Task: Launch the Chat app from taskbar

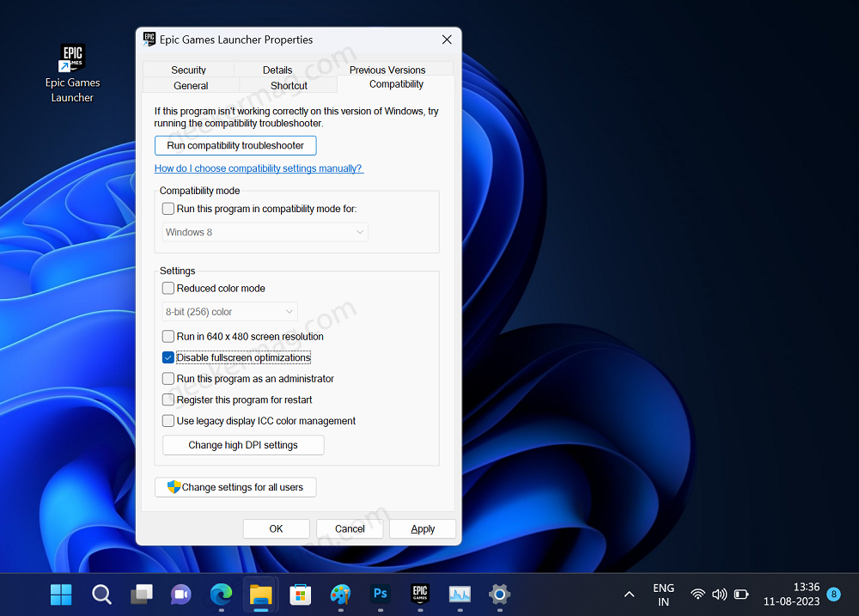Action: click(x=180, y=595)
